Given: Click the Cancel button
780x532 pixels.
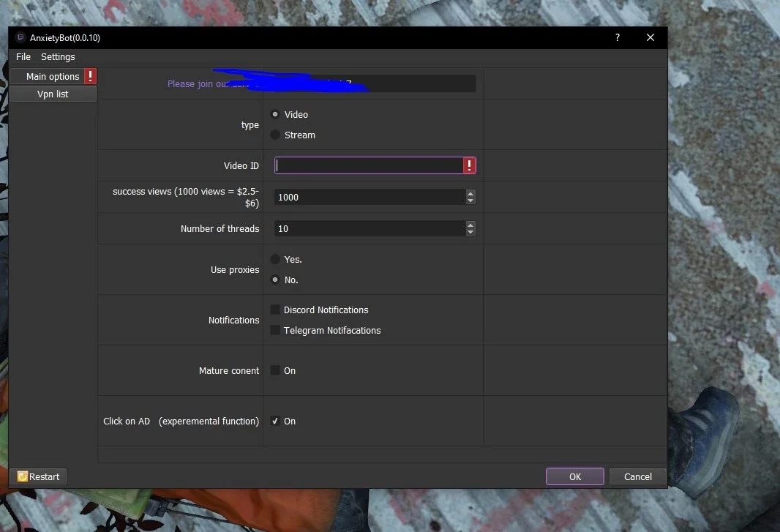Looking at the screenshot, I should [638, 477].
